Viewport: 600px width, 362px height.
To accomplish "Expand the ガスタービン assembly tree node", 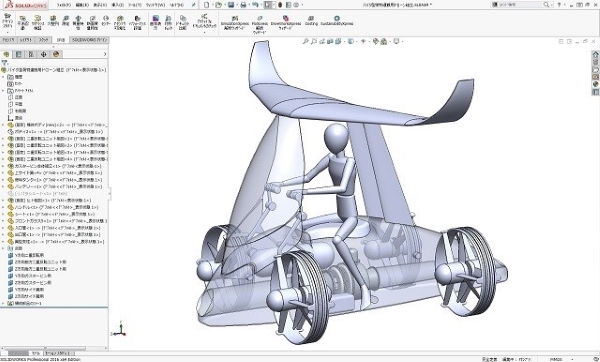I will (3, 166).
